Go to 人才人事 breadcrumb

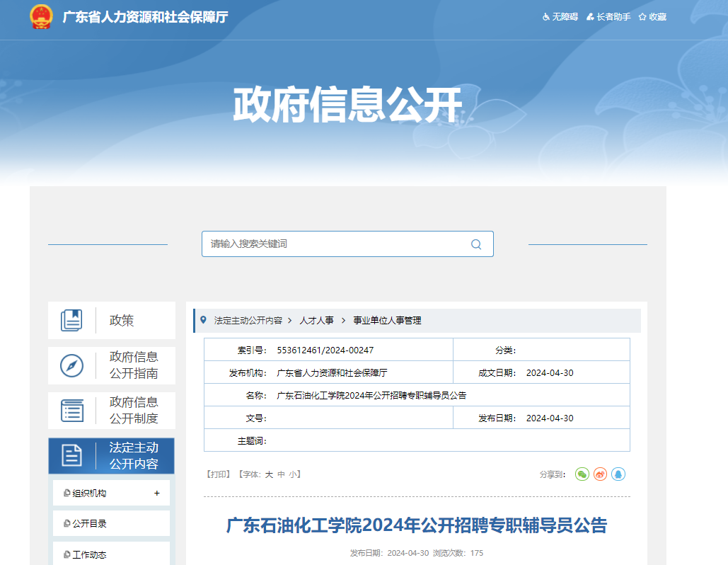click(316, 321)
